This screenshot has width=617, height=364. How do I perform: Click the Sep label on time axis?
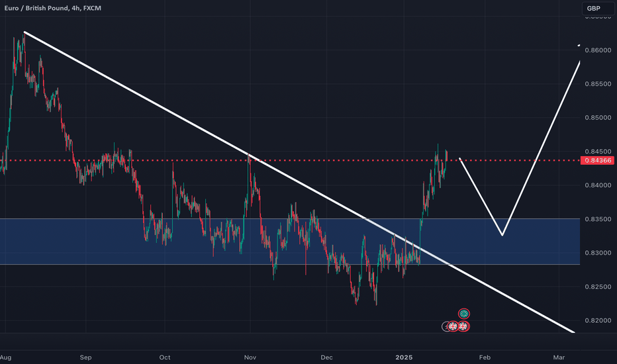[85, 357]
